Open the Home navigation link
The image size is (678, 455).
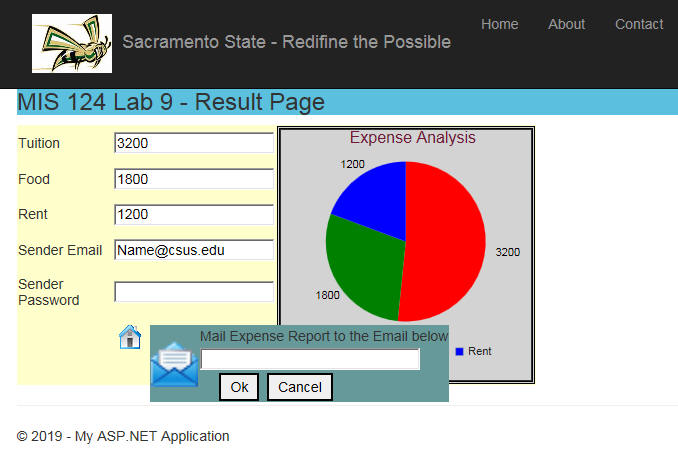[x=499, y=24]
